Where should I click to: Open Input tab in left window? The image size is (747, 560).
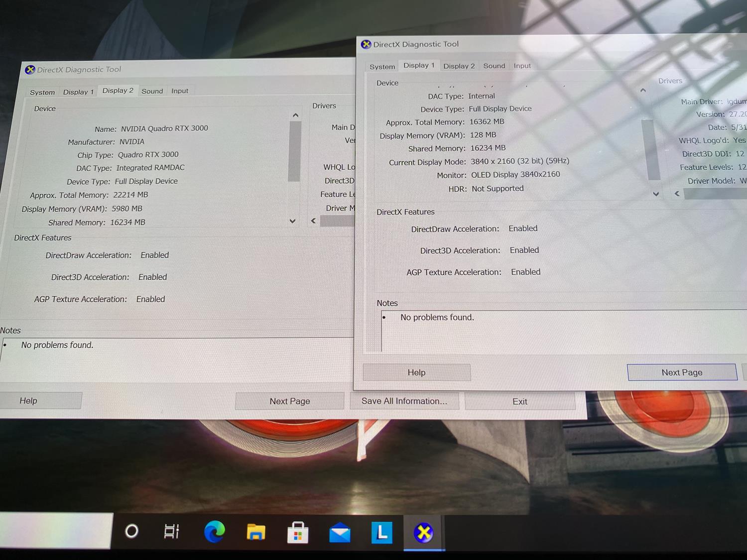(180, 91)
